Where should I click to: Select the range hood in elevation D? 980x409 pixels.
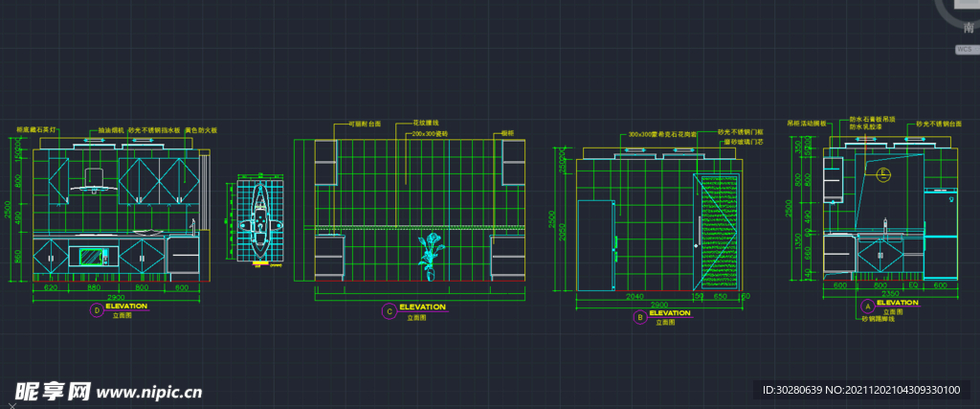[93, 181]
